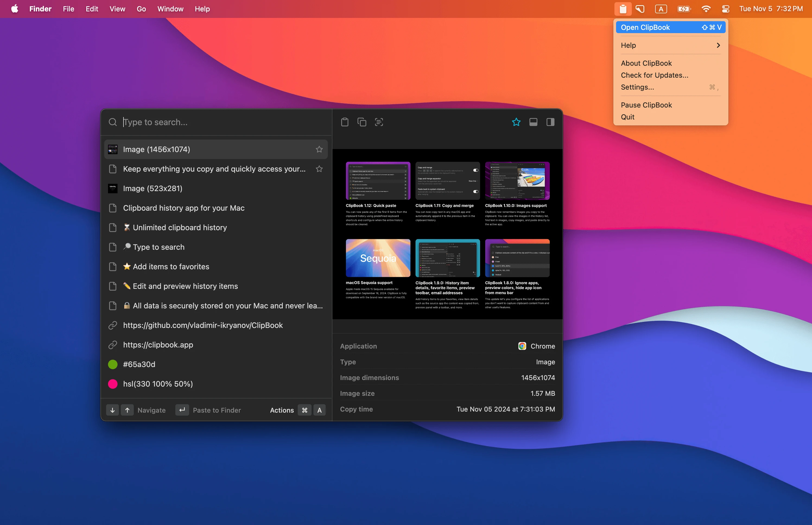Toggle the preview panel layout icon
Viewport: 812px width, 525px height.
coord(533,122)
